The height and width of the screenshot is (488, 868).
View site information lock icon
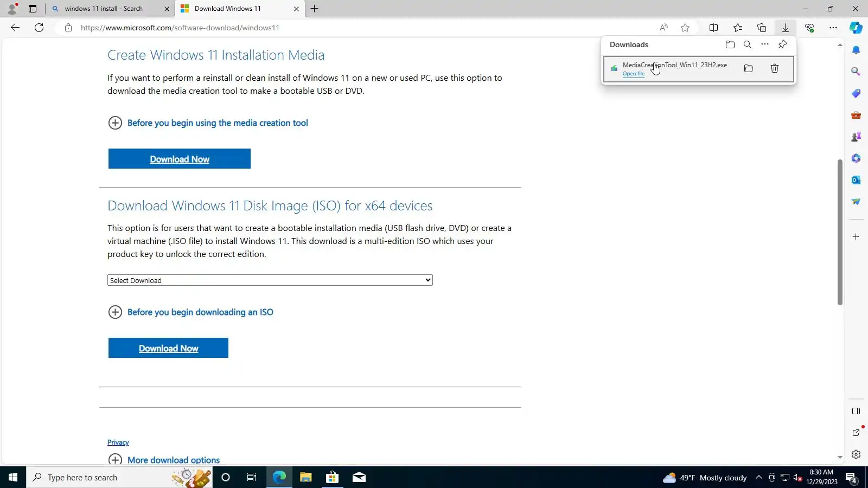pos(68,28)
